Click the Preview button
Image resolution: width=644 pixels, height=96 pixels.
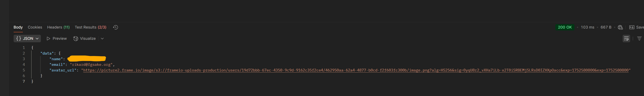tap(57, 39)
